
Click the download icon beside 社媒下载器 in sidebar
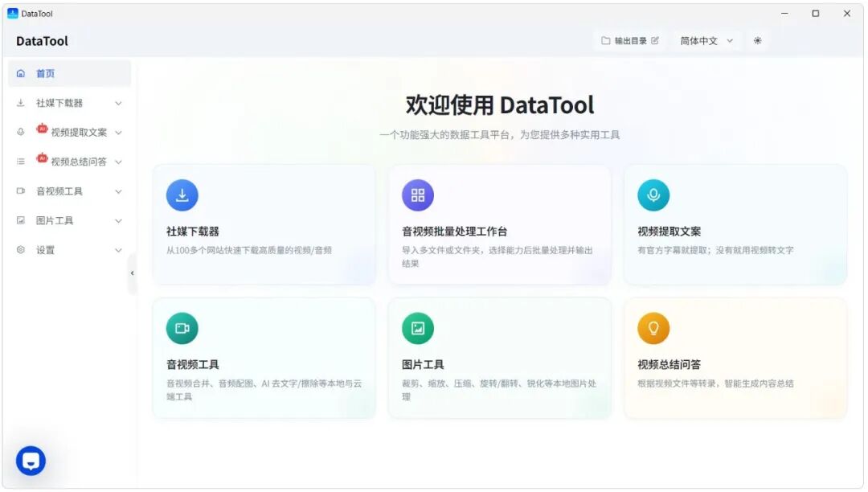point(21,103)
